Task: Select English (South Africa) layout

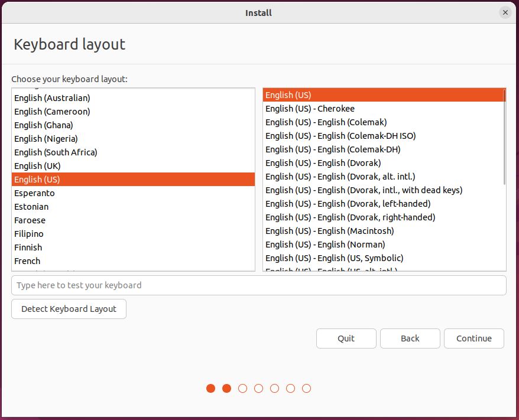Action: pyautogui.click(x=56, y=152)
